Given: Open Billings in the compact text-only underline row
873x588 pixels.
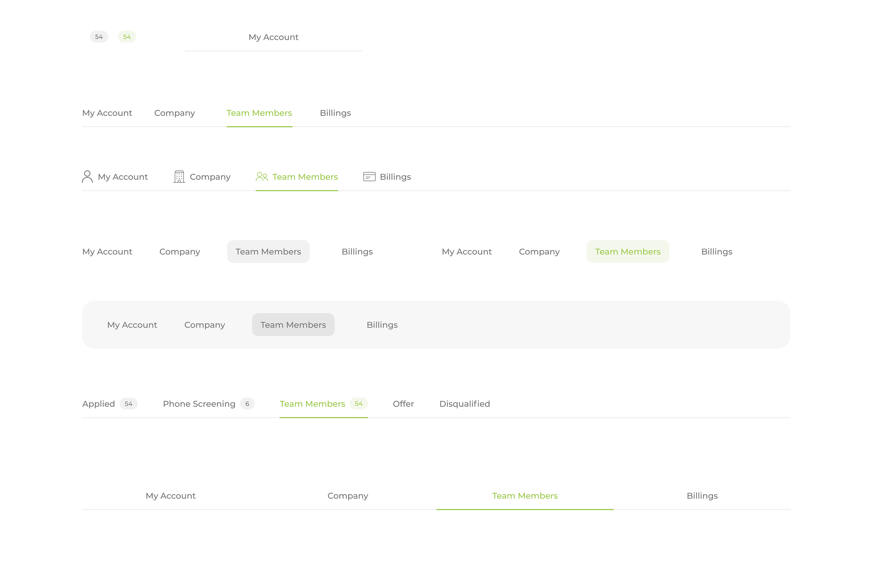Looking at the screenshot, I should pos(335,113).
